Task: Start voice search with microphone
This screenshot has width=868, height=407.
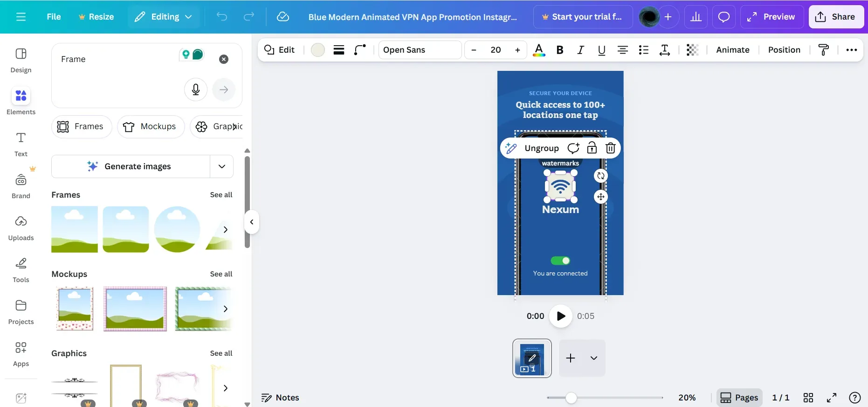Action: click(x=196, y=89)
